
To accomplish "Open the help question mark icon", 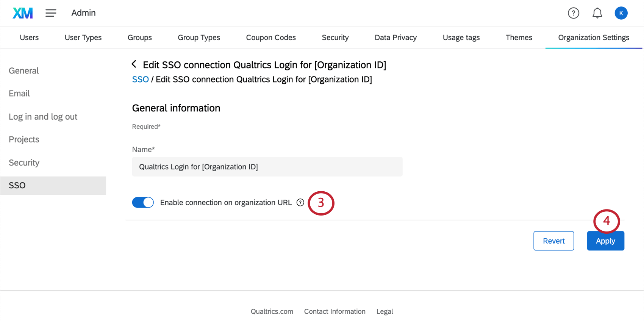I will 573,13.
